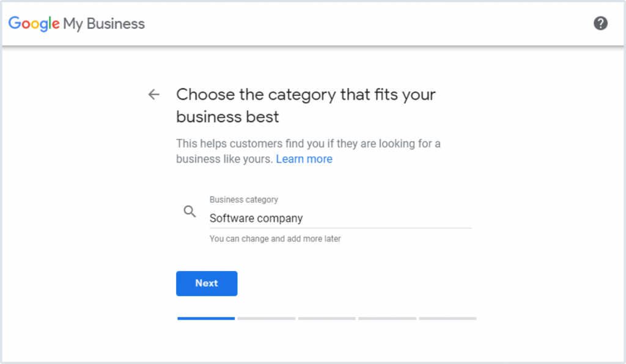Image resolution: width=626 pixels, height=364 pixels.
Task: Click the This helps customers description text
Action: click(308, 144)
